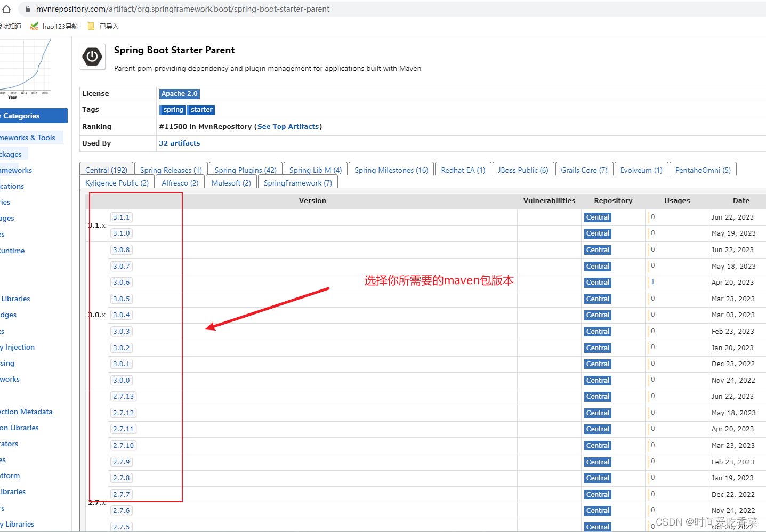Open the usage trend chart thumbnail
This screenshot has height=532, width=766.
pos(26,69)
